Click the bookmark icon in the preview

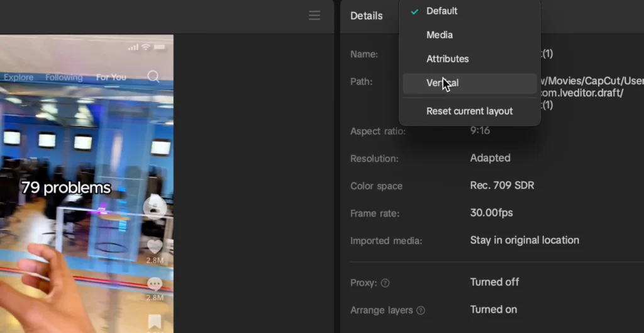pyautogui.click(x=155, y=322)
